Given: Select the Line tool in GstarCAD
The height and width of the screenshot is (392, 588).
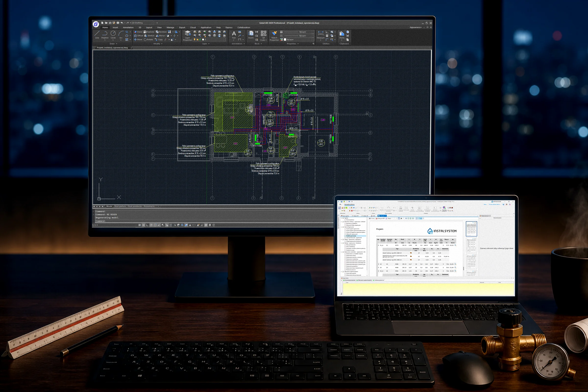Looking at the screenshot, I should pyautogui.click(x=97, y=35).
